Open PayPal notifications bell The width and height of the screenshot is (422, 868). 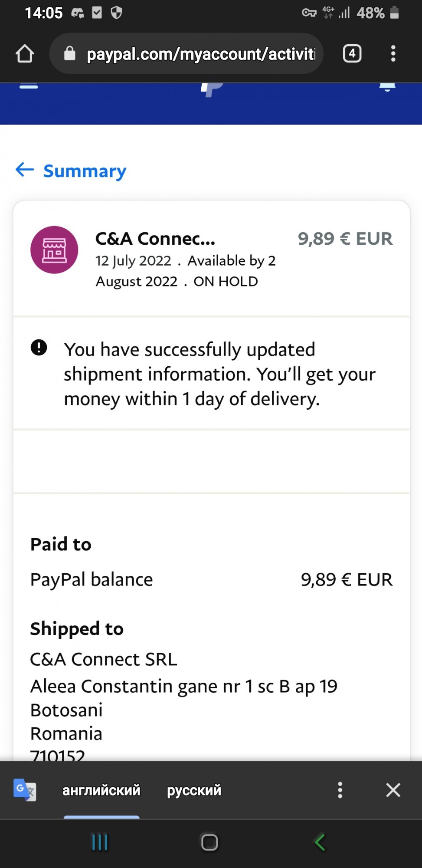coord(387,87)
